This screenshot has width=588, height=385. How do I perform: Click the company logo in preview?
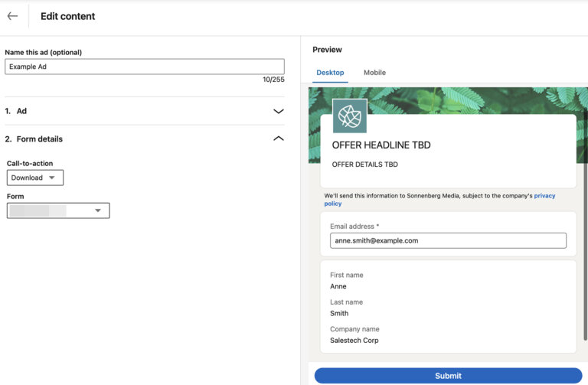point(350,116)
